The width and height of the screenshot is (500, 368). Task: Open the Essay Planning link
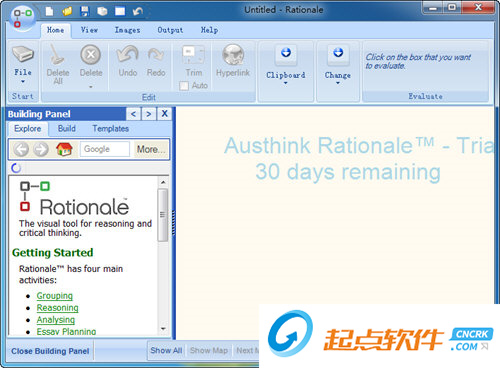(66, 331)
